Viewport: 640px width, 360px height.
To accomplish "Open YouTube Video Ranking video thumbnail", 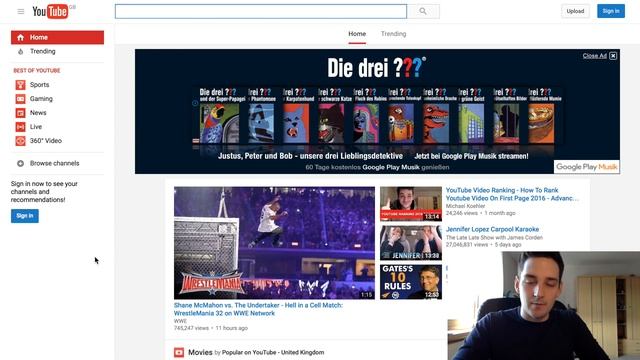I will [411, 204].
